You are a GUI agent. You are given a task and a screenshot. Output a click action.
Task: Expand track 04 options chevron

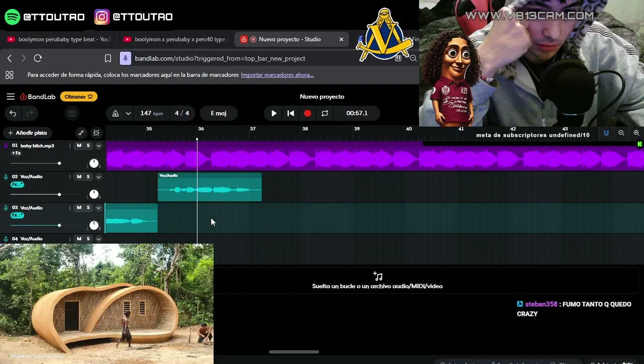[x=98, y=239]
